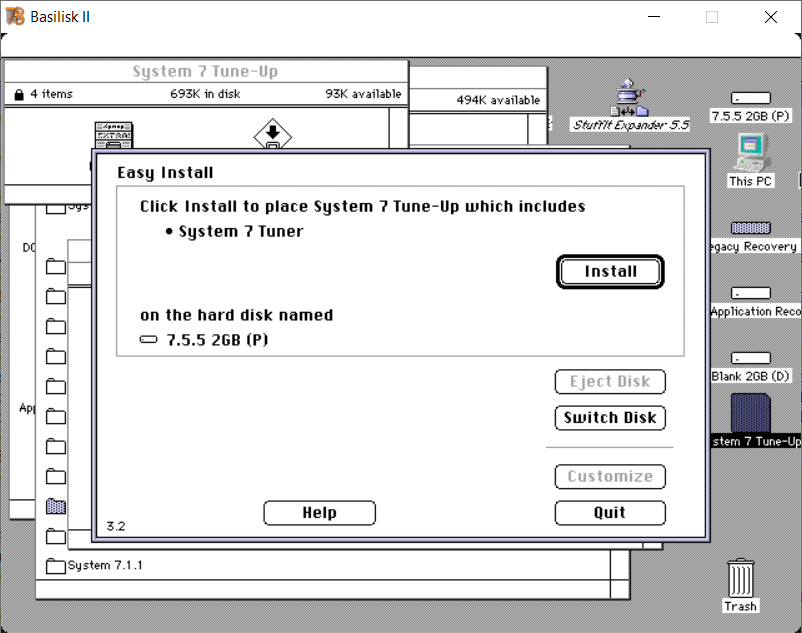Image resolution: width=802 pixels, height=633 pixels.
Task: Open Help in the Easy Install dialog
Action: point(320,513)
